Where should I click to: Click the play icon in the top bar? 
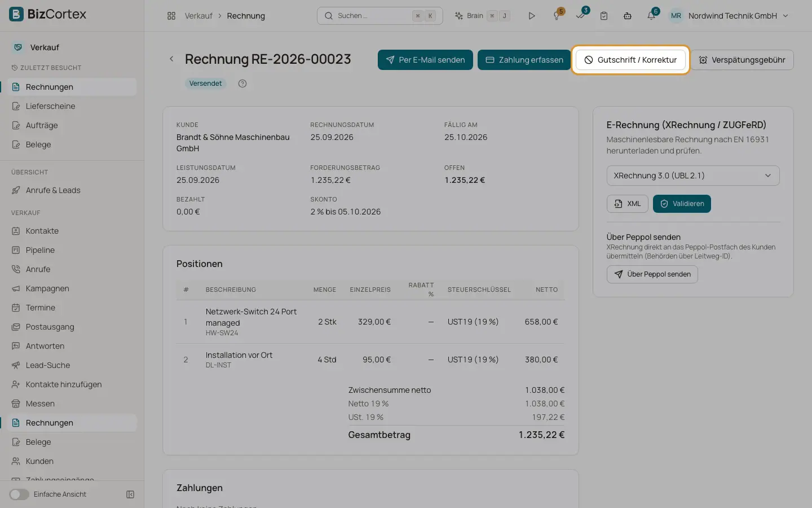[x=531, y=16]
